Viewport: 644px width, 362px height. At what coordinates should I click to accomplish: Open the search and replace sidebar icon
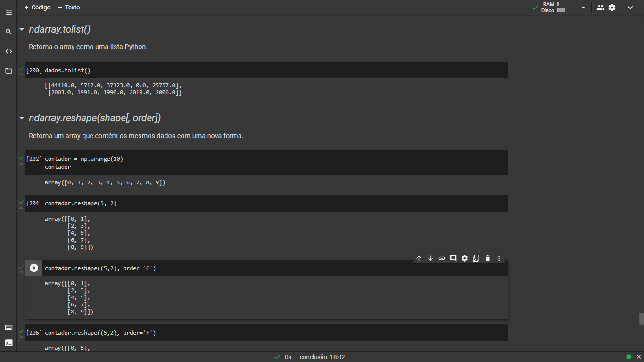[8, 32]
